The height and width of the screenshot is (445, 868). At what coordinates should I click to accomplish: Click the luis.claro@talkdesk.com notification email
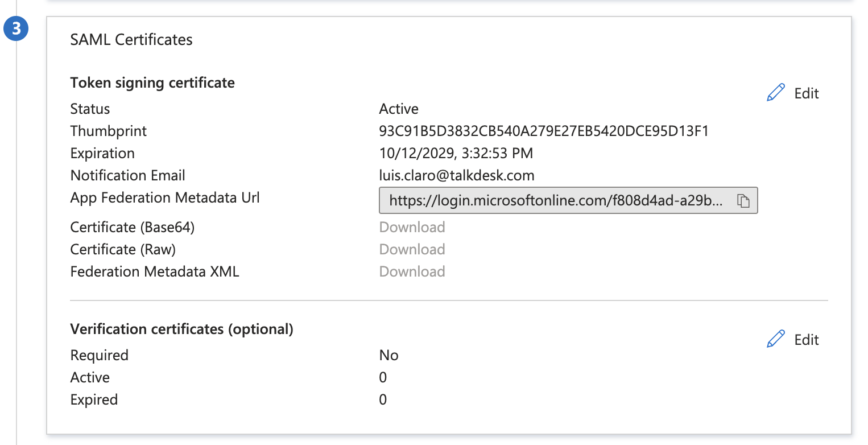pos(456,175)
